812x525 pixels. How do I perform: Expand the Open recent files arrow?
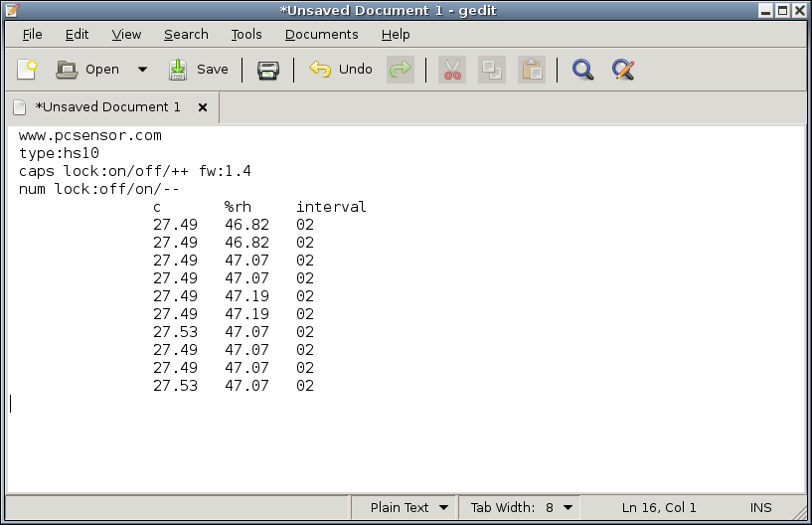(x=142, y=70)
